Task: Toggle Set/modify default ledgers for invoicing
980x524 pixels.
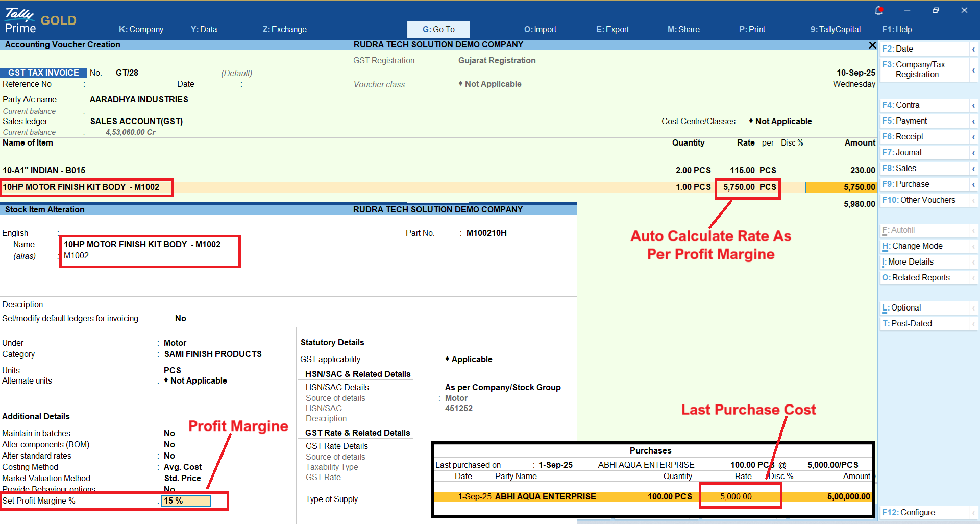Action: (x=181, y=318)
